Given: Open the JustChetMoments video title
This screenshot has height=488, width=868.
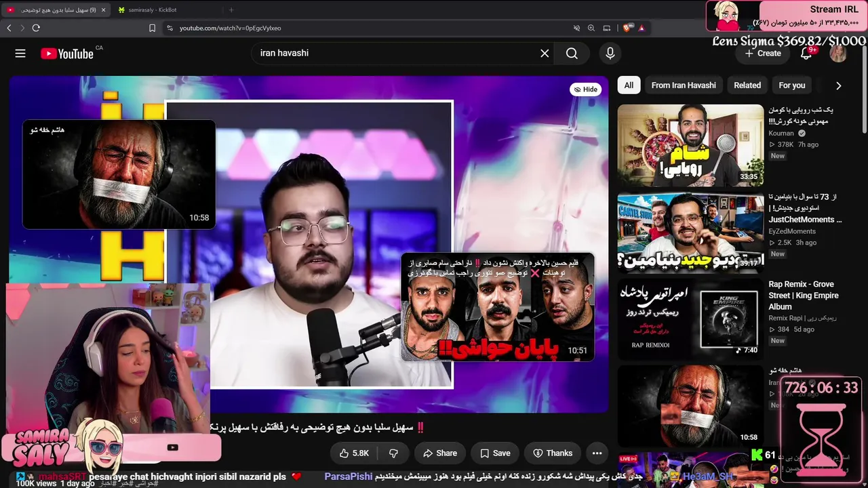Looking at the screenshot, I should pyautogui.click(x=805, y=208).
